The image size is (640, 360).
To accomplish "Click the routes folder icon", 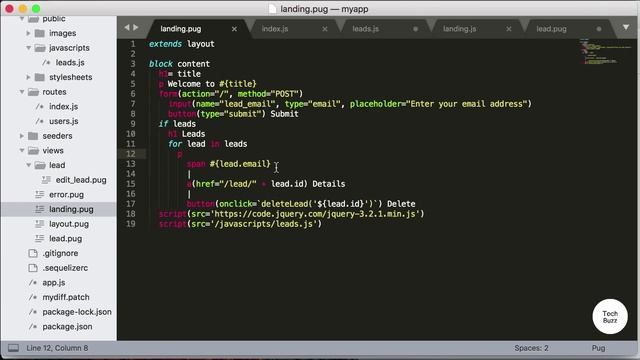I will [33, 92].
